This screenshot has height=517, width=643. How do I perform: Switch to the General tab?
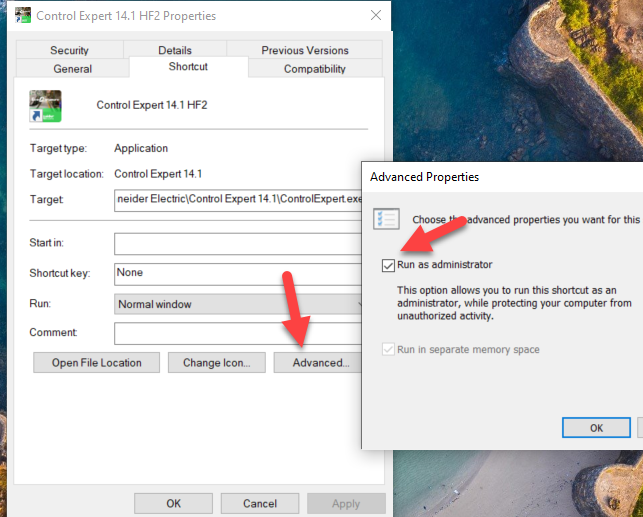tap(73, 68)
